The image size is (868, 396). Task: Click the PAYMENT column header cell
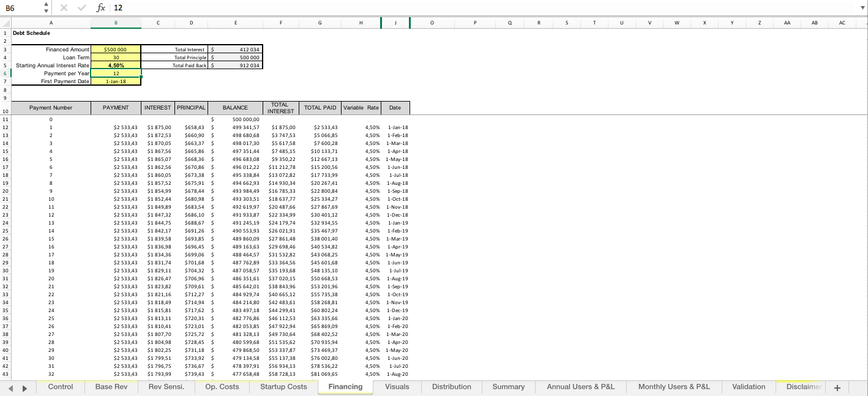[x=116, y=108]
